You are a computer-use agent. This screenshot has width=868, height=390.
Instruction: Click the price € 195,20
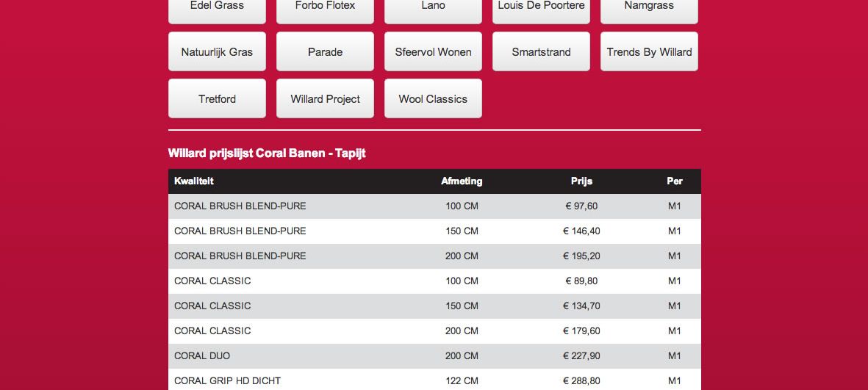(582, 256)
